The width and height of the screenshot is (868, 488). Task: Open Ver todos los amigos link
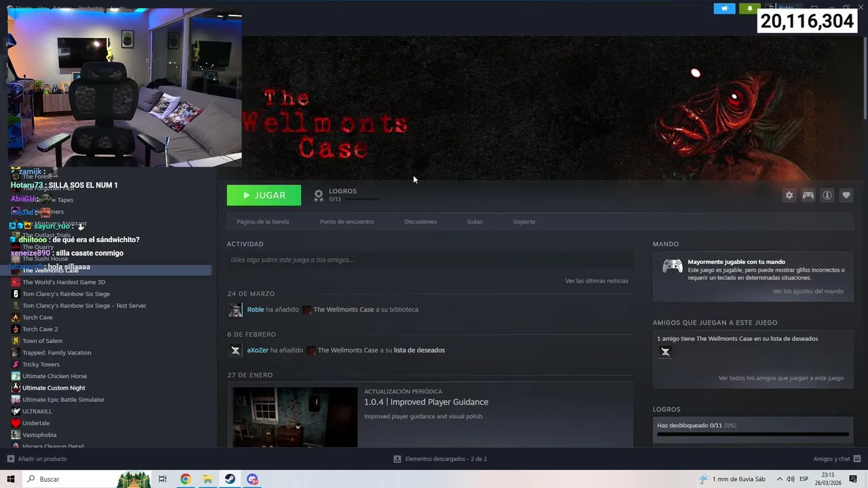point(781,378)
